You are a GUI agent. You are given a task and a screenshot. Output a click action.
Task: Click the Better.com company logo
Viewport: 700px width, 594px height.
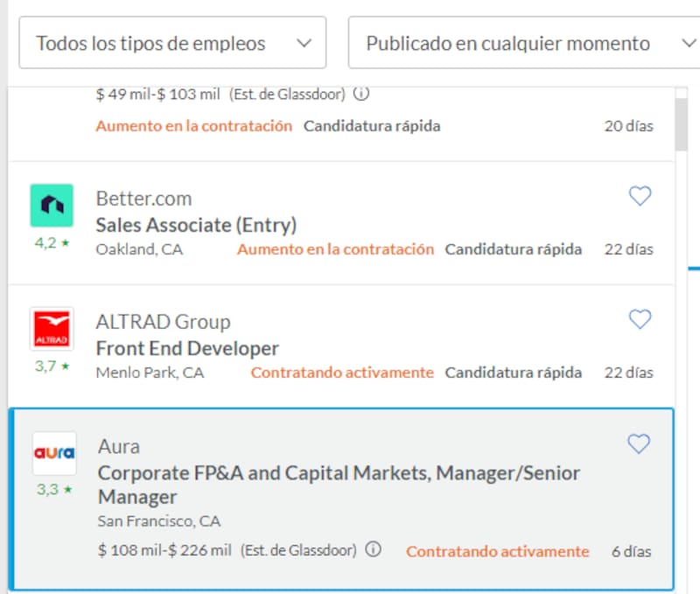[52, 206]
